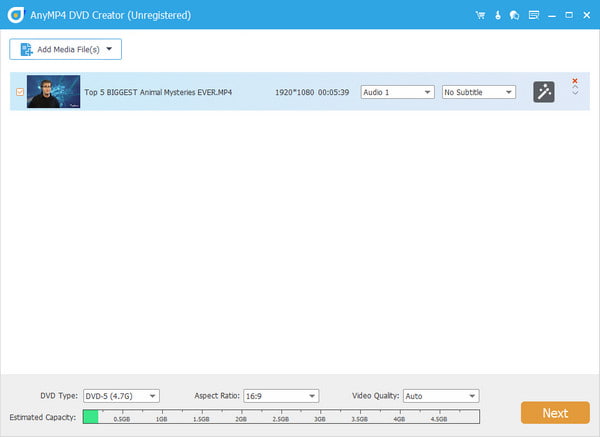Screen dimensions: 600x437
Task: Uncheck the Top 5 BIGGEST video checkbox
Action: click(19, 92)
